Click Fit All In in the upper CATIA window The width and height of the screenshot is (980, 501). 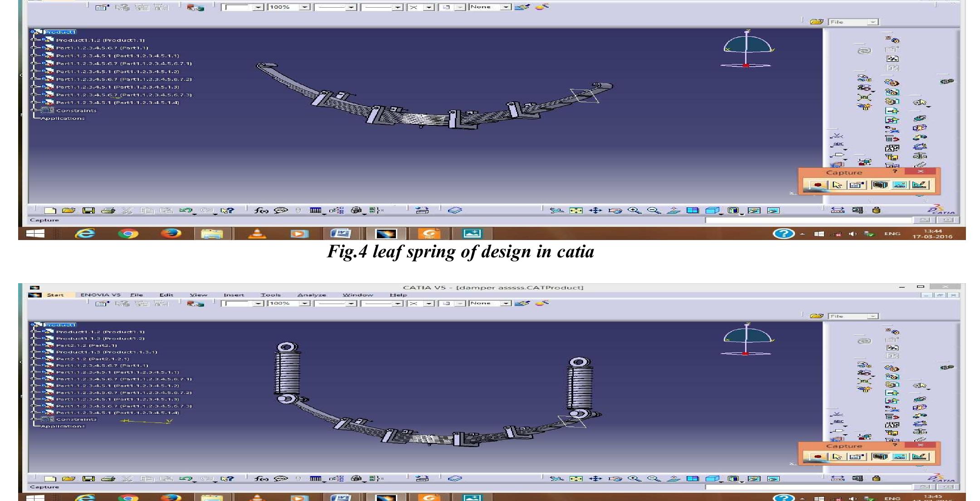point(576,211)
